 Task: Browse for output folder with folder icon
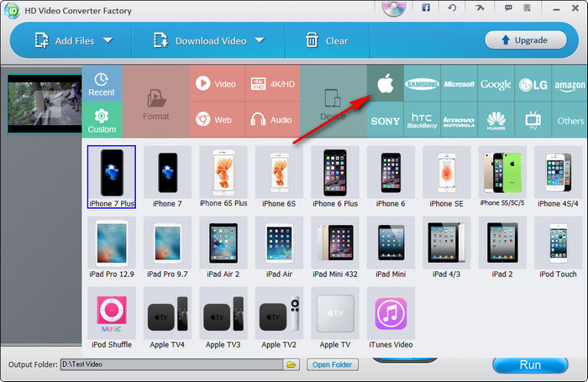click(x=291, y=364)
